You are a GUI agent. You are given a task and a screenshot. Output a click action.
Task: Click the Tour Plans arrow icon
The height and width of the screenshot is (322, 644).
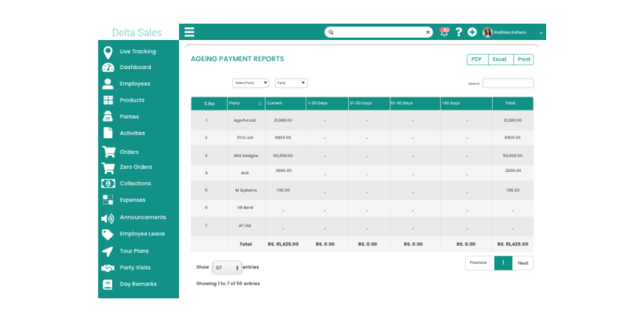pos(107,251)
